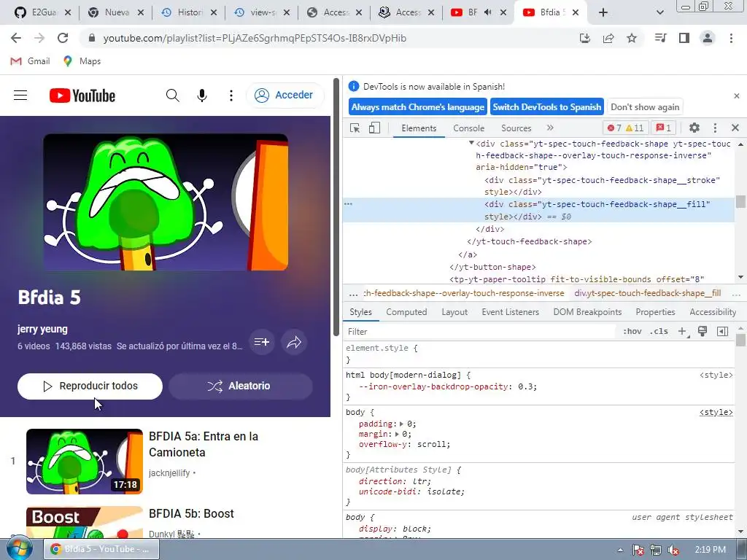Screen dimensions: 747x560
Task: Click the address bar URL
Action: point(255,38)
